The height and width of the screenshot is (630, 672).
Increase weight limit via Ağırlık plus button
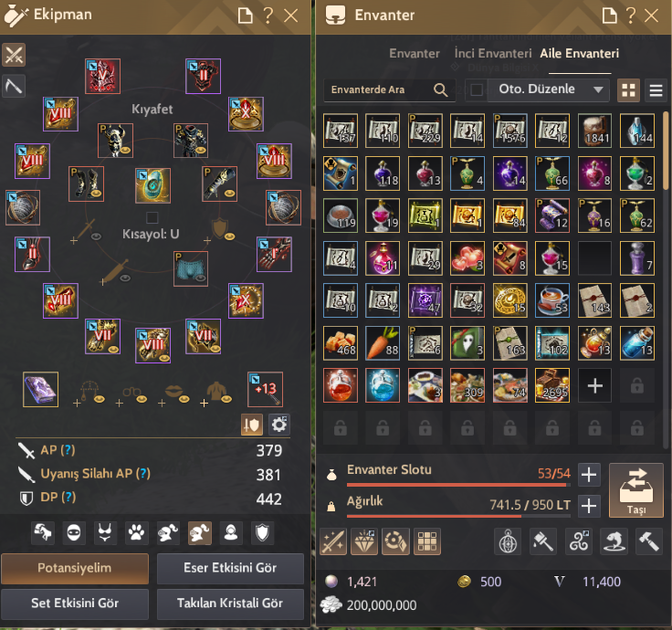click(x=589, y=506)
